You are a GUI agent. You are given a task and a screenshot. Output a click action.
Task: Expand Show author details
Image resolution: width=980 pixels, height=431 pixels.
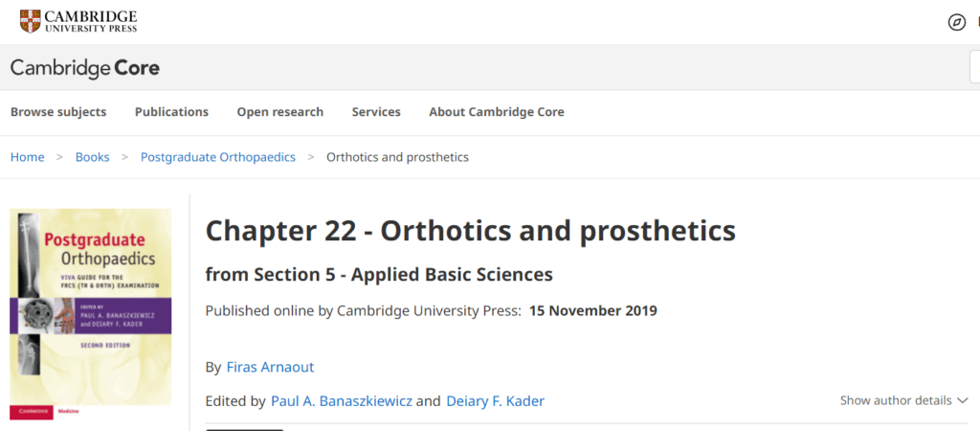coord(903,400)
